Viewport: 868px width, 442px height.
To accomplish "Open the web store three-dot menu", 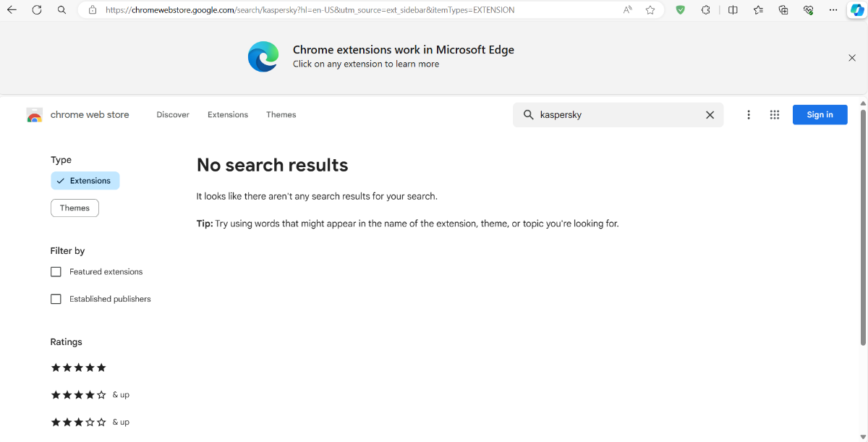I will click(749, 115).
